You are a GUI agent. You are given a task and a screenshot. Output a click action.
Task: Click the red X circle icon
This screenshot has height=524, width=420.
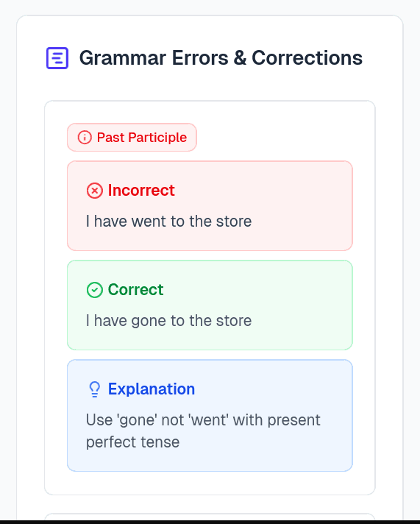pos(95,191)
